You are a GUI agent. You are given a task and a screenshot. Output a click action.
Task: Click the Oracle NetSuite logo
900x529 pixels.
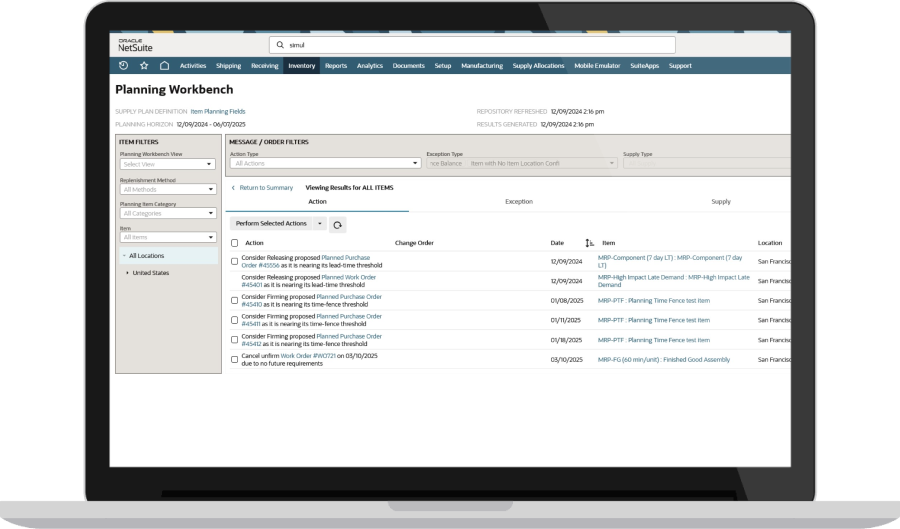point(135,45)
